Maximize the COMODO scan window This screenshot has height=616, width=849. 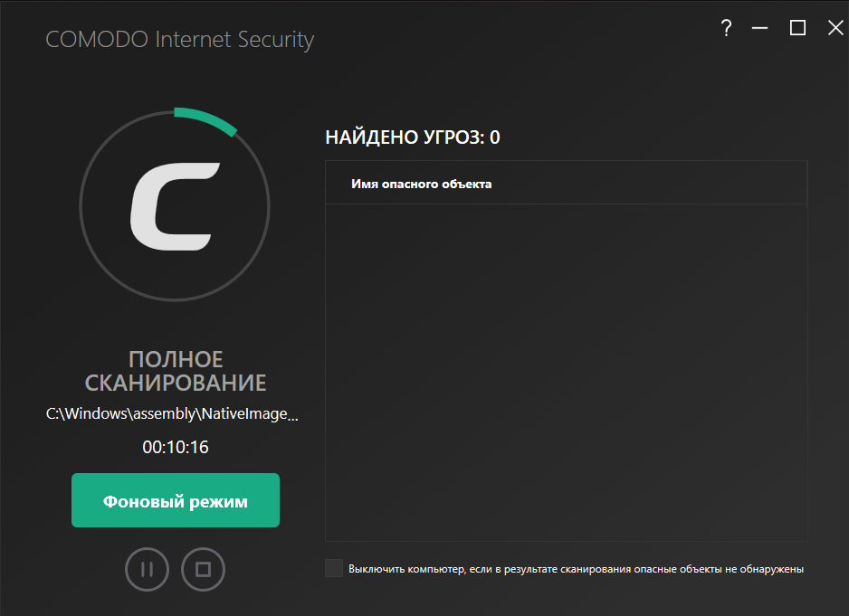(797, 28)
